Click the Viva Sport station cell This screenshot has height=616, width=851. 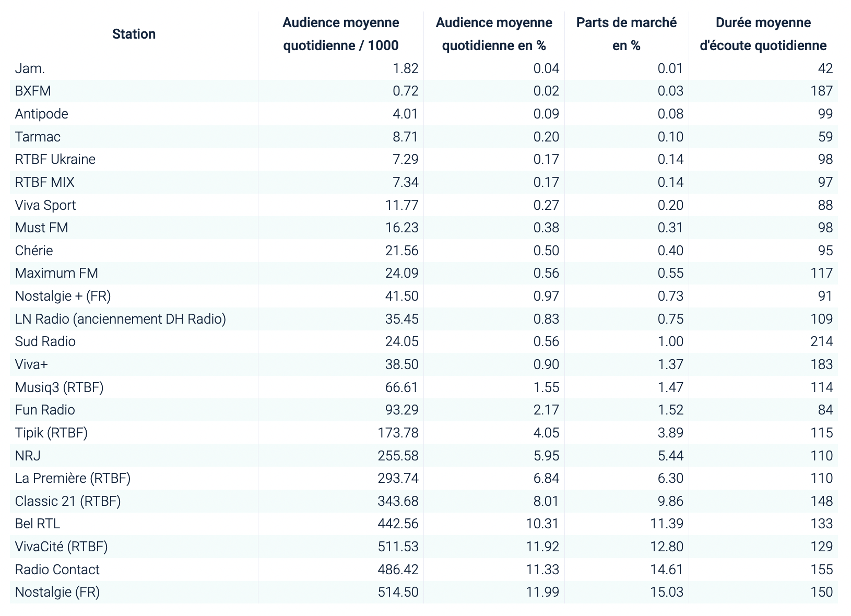pyautogui.click(x=45, y=205)
